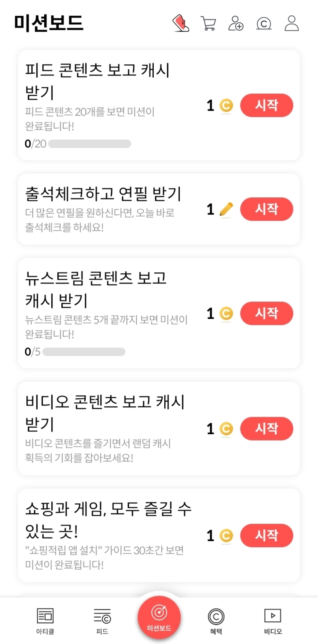Image resolution: width=318 pixels, height=644 pixels.
Task: Tap the invite friend icon
Action: [x=236, y=23]
